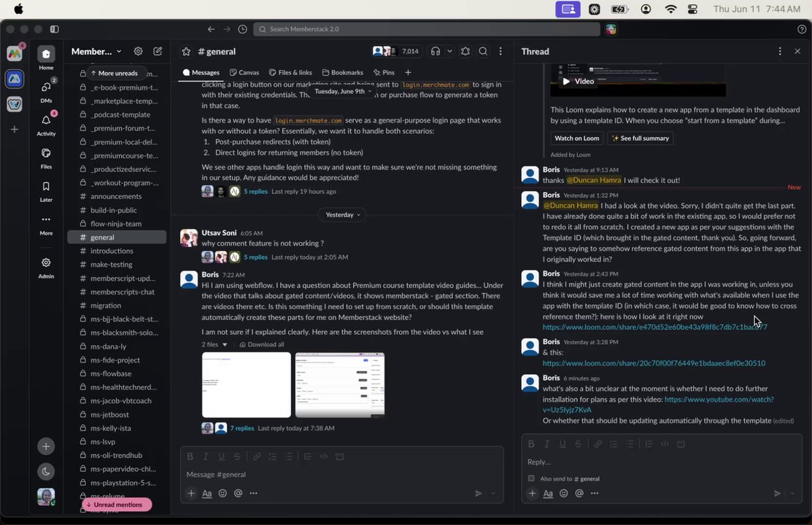Switch to the Pins tab
Viewport: 812px width, 525px height.
(384, 72)
